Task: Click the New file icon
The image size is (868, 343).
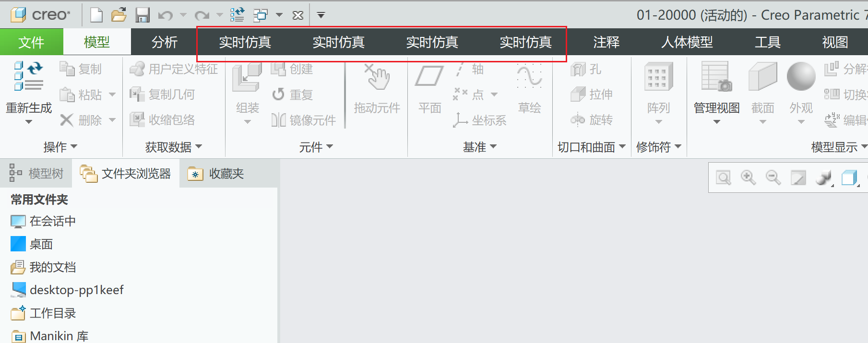Action: (96, 15)
